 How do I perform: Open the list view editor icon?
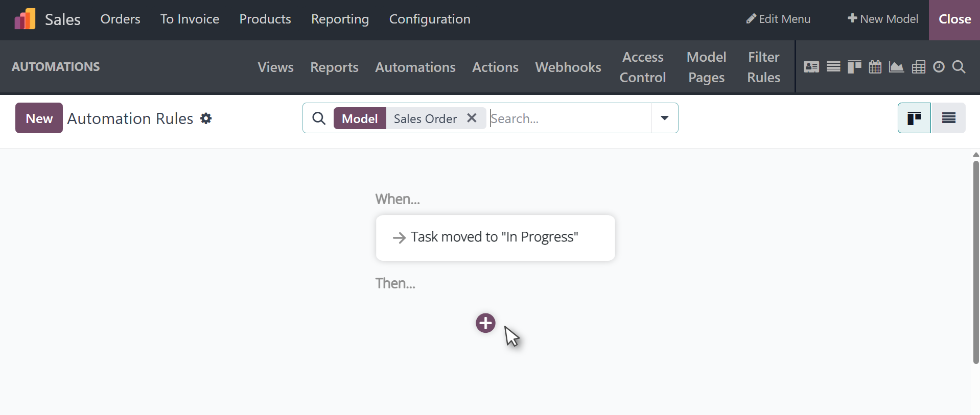click(833, 67)
